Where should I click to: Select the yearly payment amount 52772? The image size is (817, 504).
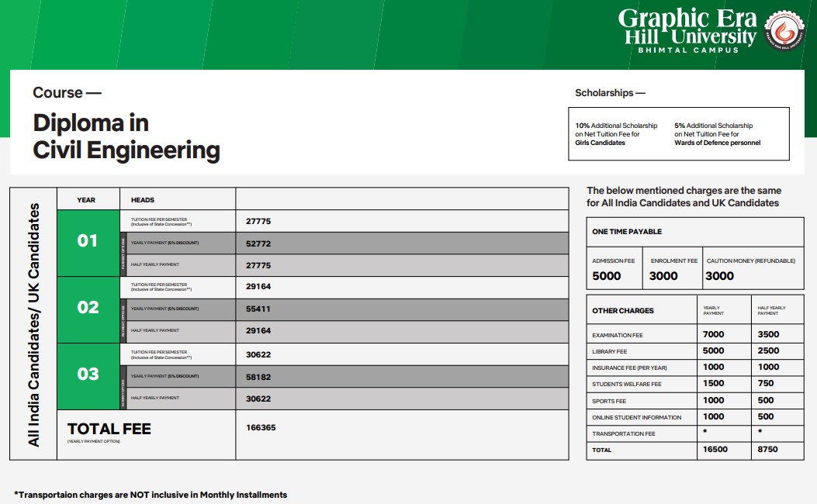click(x=258, y=243)
